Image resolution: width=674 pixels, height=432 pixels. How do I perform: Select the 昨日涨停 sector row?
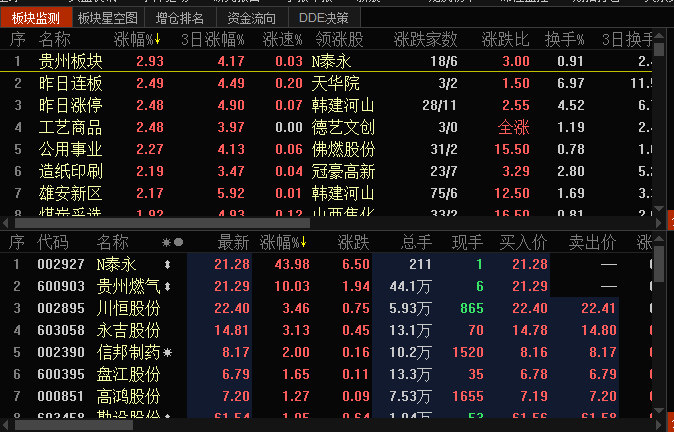(326, 105)
